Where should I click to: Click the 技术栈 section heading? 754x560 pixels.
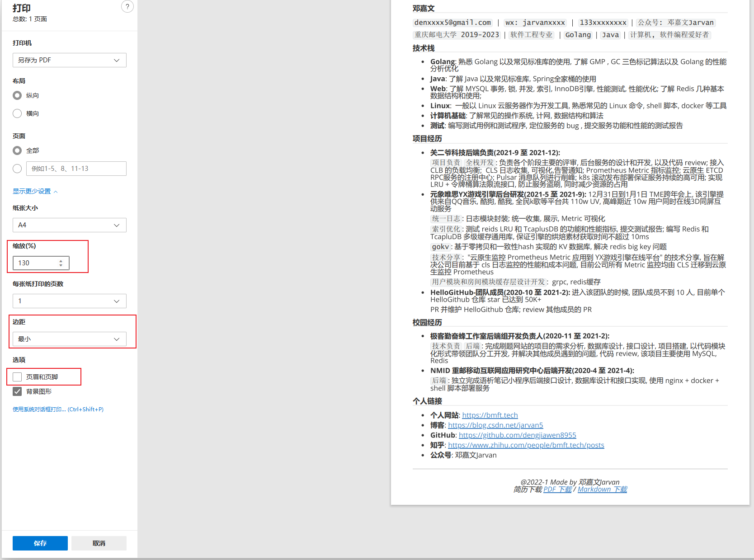click(x=424, y=48)
